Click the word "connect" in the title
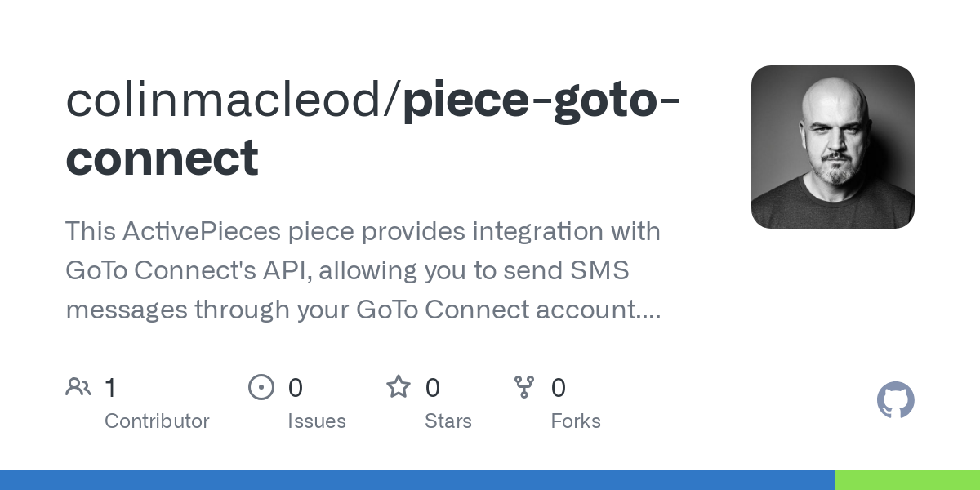980x490 pixels. point(162,158)
